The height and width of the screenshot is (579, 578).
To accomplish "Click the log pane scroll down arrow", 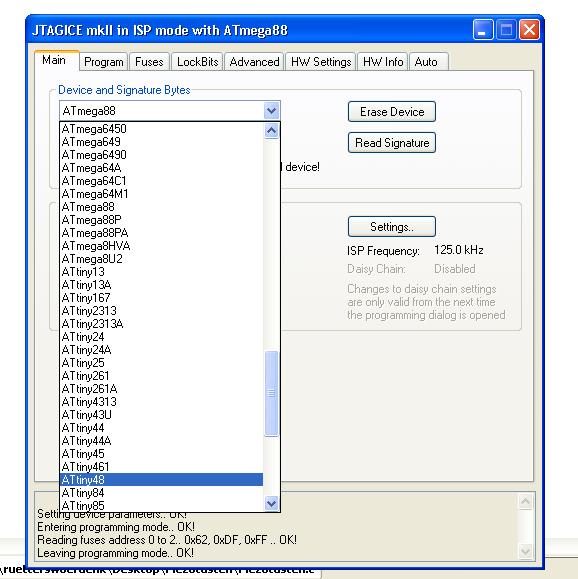I will 526,551.
